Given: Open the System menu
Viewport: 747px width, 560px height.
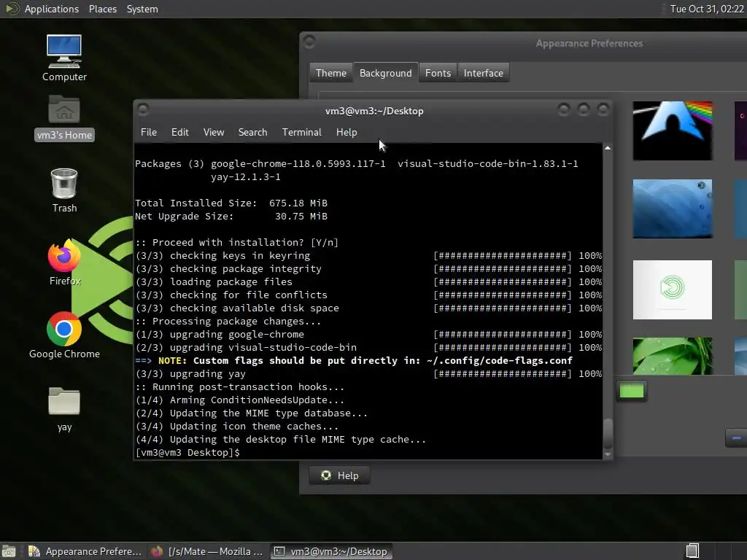Looking at the screenshot, I should (142, 9).
